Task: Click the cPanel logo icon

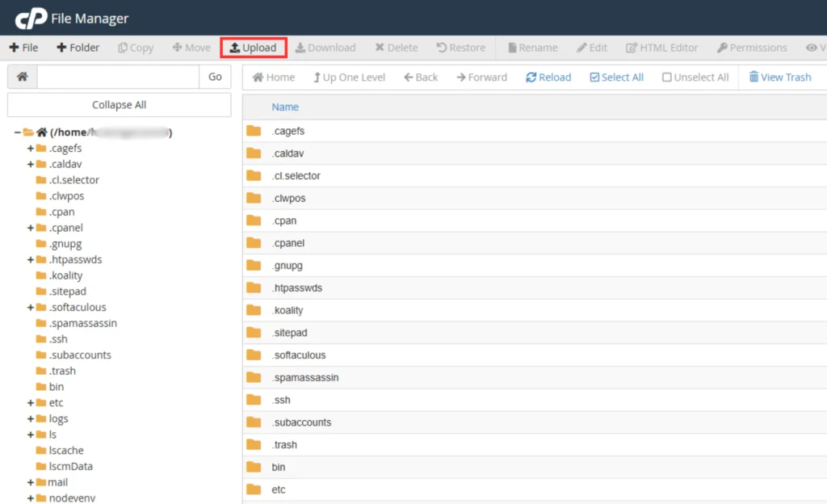Action: pyautogui.click(x=31, y=19)
